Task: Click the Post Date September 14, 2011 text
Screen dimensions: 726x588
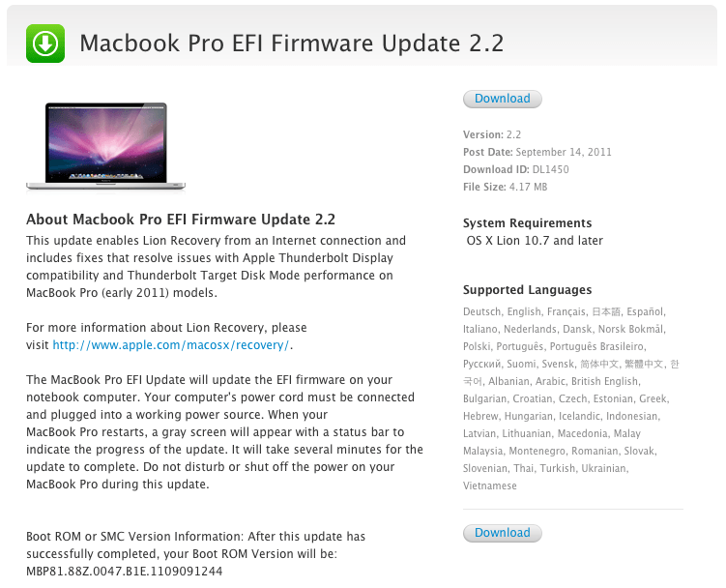Action: point(537,153)
